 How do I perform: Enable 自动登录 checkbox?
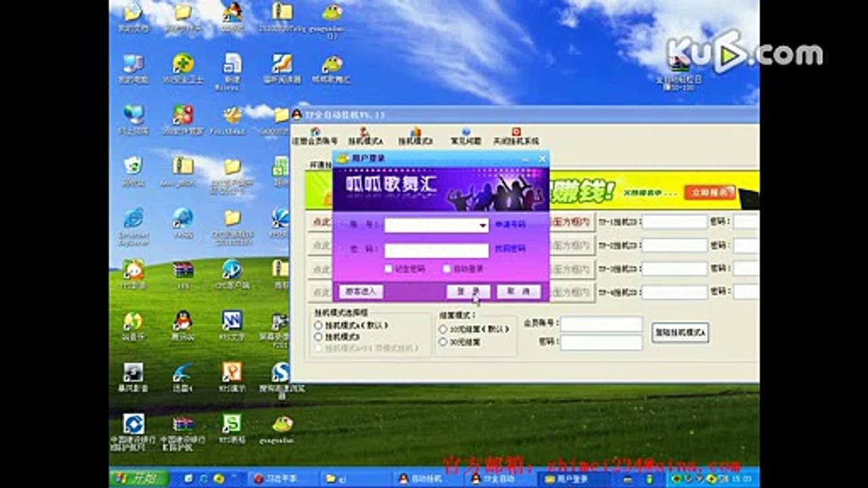tap(447, 269)
